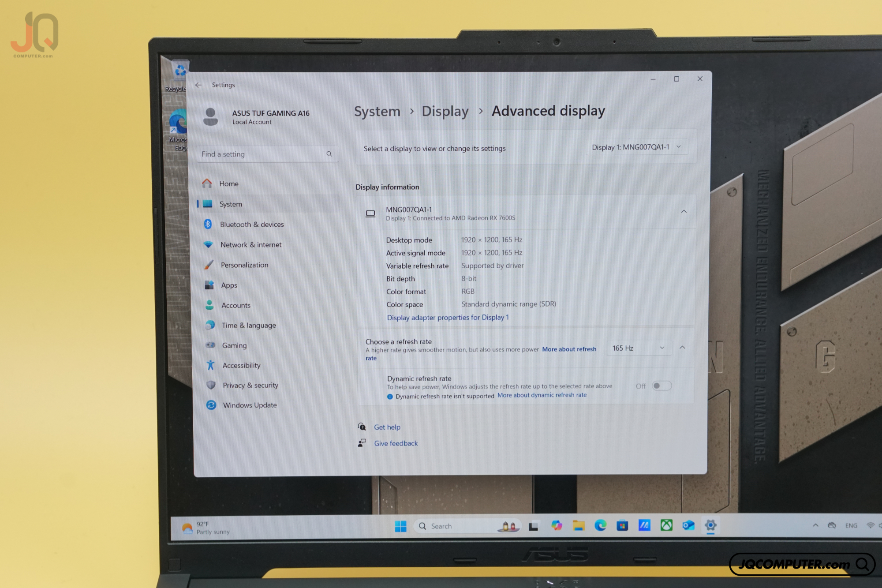This screenshot has width=882, height=588.
Task: Click the Supported by driver text
Action: click(x=492, y=266)
